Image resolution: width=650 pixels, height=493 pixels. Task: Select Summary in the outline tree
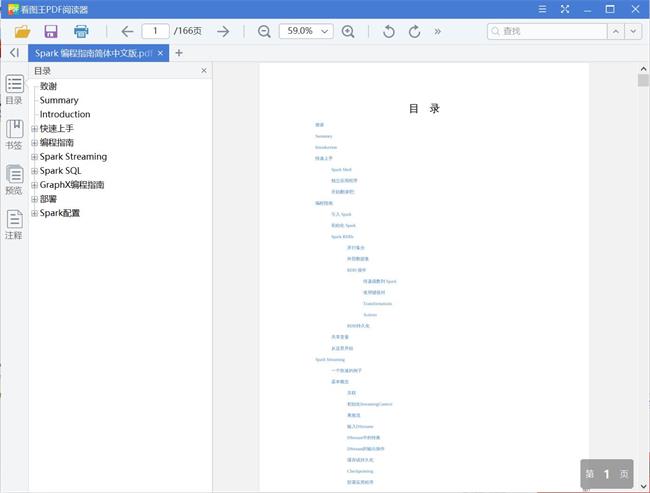(59, 100)
